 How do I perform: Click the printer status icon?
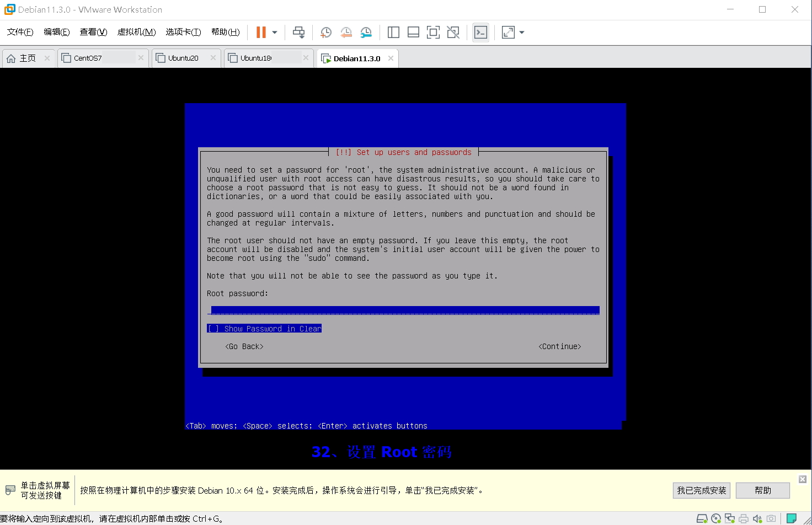tap(744, 518)
